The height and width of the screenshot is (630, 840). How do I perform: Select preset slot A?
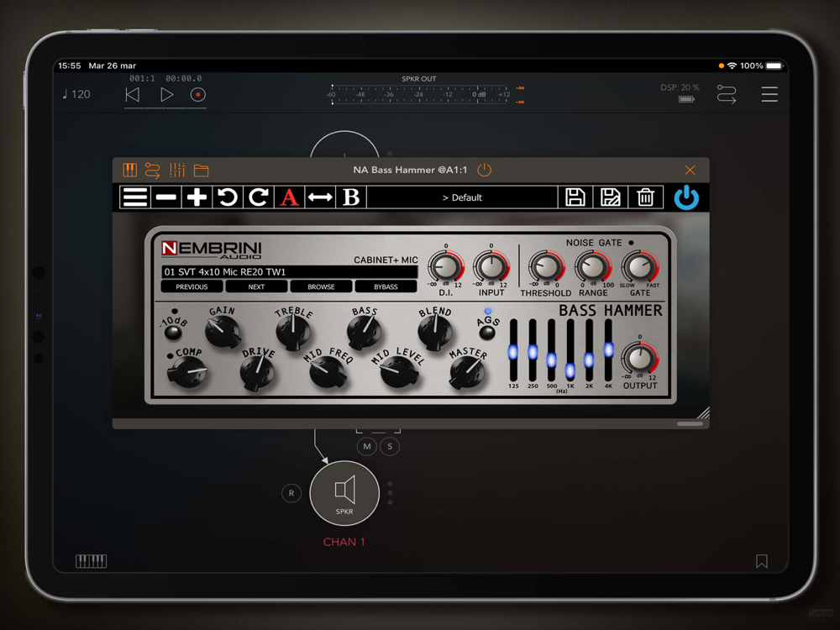point(289,197)
